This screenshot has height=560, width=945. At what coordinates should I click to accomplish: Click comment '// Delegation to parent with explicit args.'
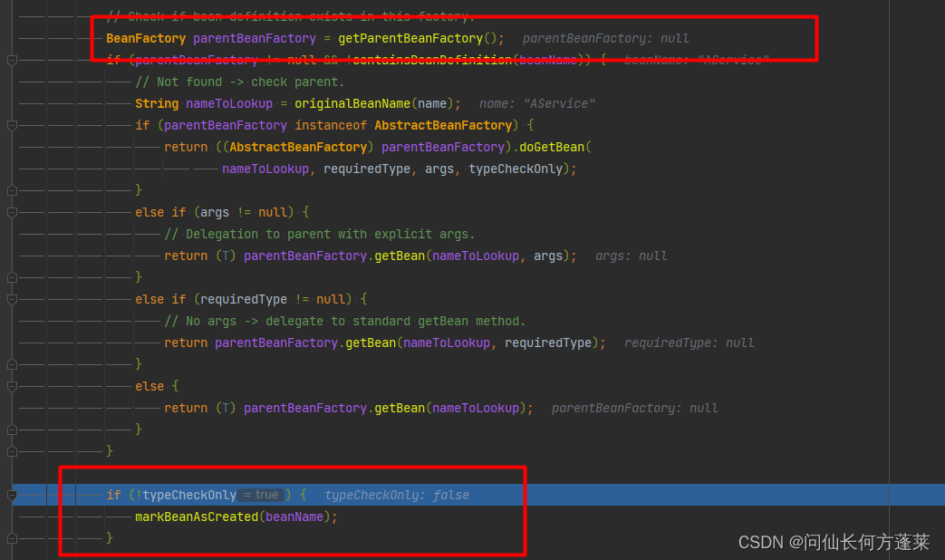tap(320, 234)
